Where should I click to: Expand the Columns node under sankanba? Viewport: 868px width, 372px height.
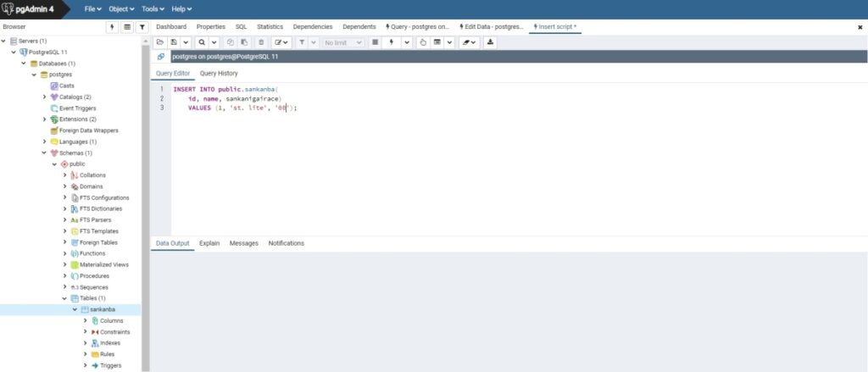tap(85, 320)
